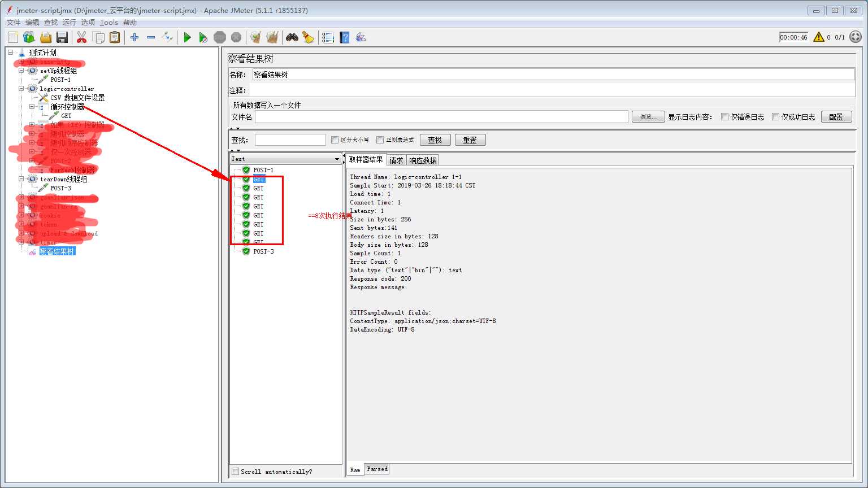Screen dimensions: 868x488
Task: Select the 测试计划 flask icon
Action: (21, 53)
